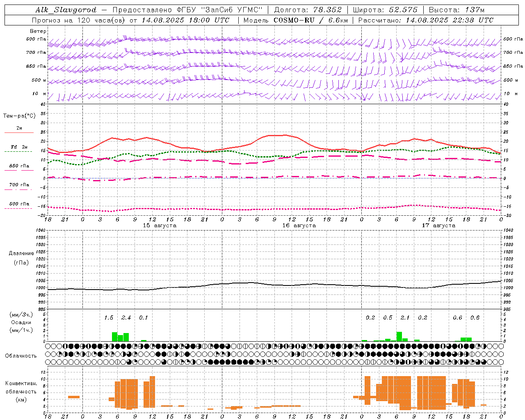Click the tallest green precipitation bar on 17 августа
525x420 pixels.
(399, 336)
